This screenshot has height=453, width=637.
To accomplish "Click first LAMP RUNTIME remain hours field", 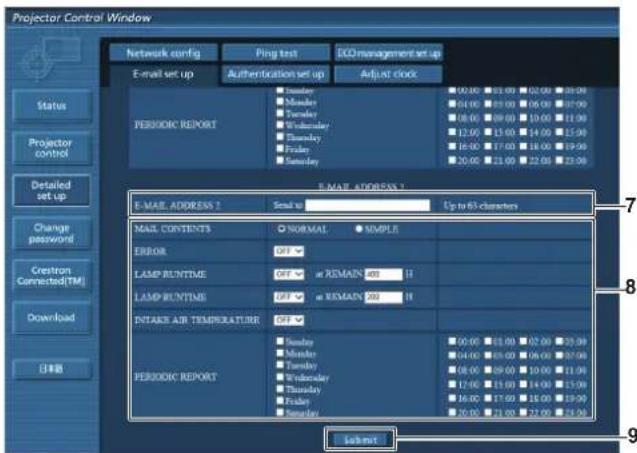I will tap(383, 275).
